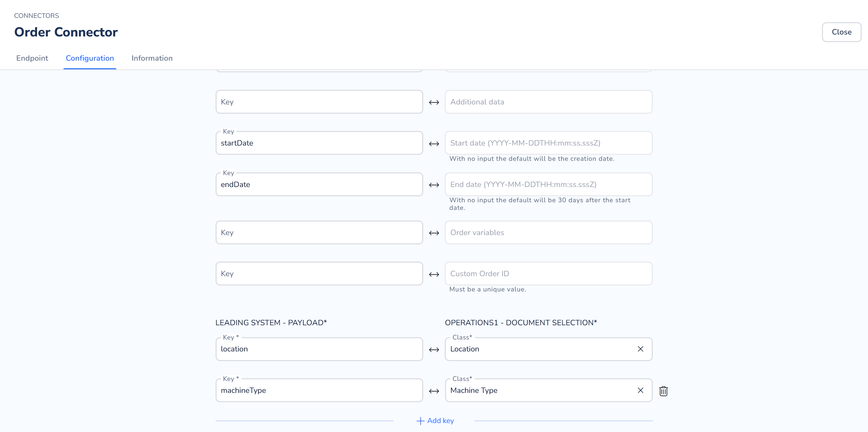Click the mapping arrow beside location key
This screenshot has width=868, height=432.
click(x=434, y=350)
